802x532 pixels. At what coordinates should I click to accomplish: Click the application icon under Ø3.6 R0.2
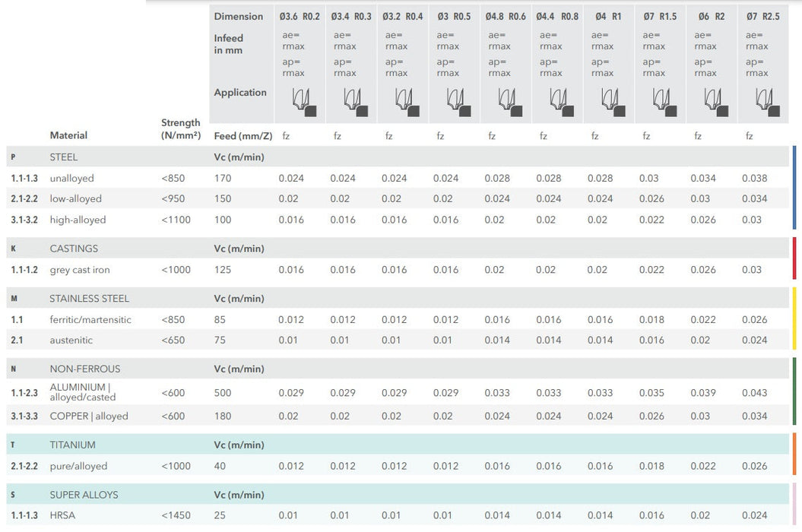click(304, 102)
